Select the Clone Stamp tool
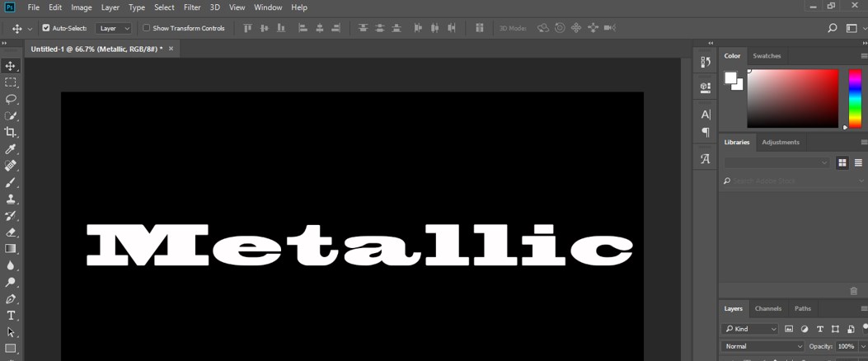 click(11, 199)
